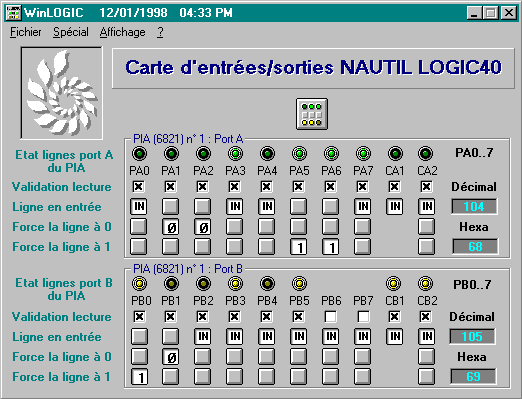Click the PB3 yellow LED
Viewport: 522px width, 399px height.
[x=235, y=283]
